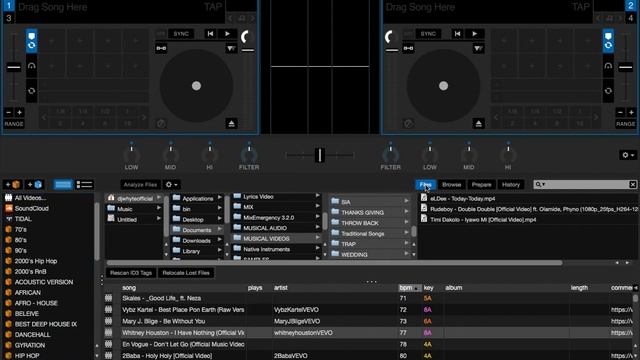Click the Analyze Files button
This screenshot has height=360, width=640.
point(140,185)
